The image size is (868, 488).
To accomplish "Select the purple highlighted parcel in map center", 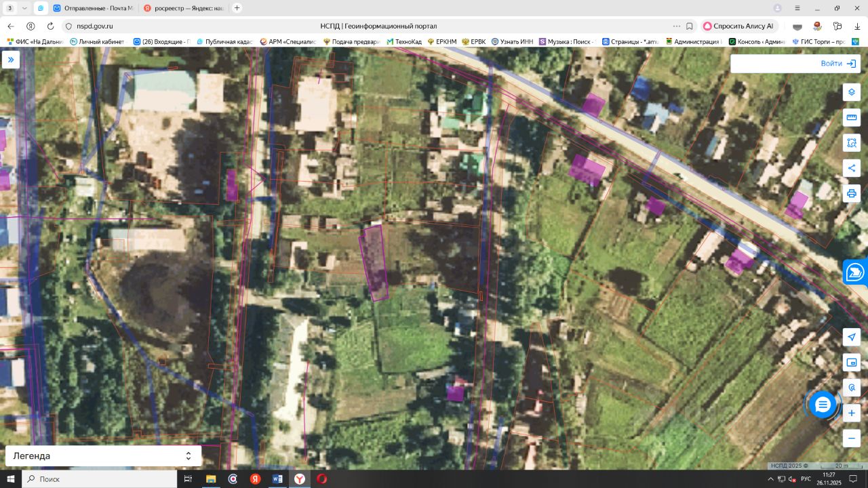I will [374, 263].
